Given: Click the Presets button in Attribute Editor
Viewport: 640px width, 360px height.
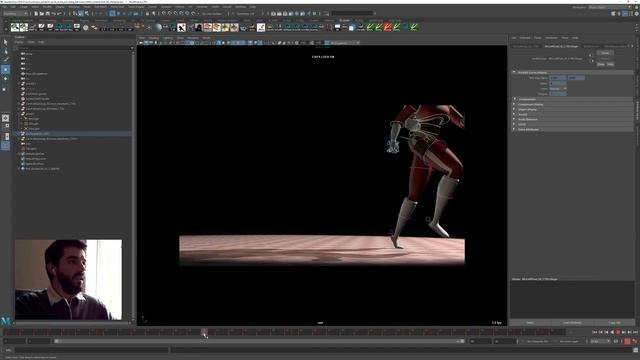Looking at the screenshot, I should tap(605, 58).
